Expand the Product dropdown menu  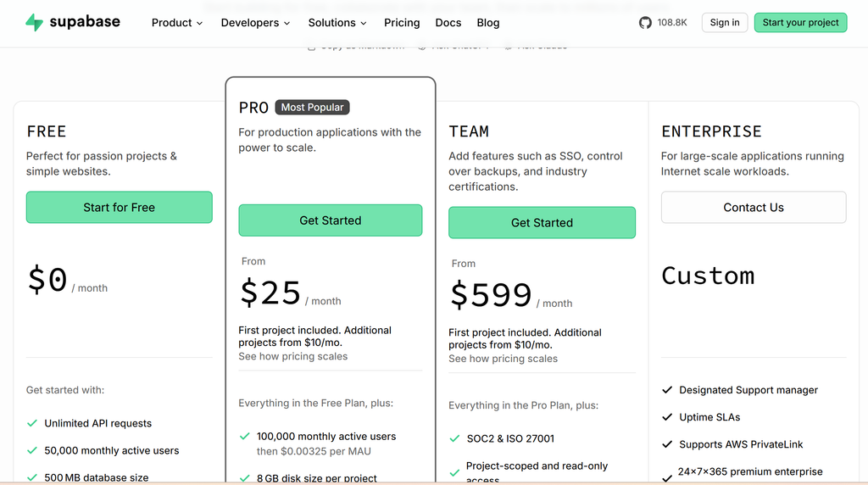click(x=177, y=23)
